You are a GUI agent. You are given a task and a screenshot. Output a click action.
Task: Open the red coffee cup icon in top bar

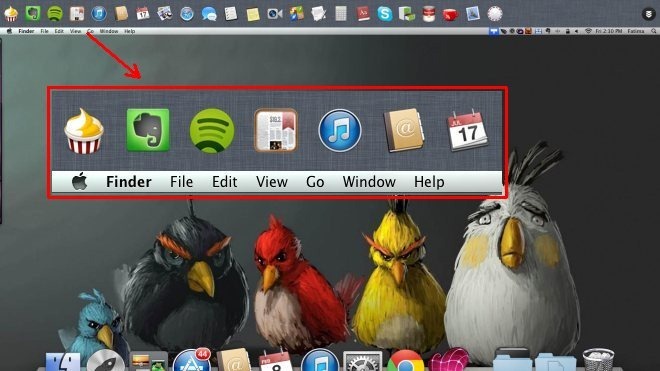coord(450,15)
